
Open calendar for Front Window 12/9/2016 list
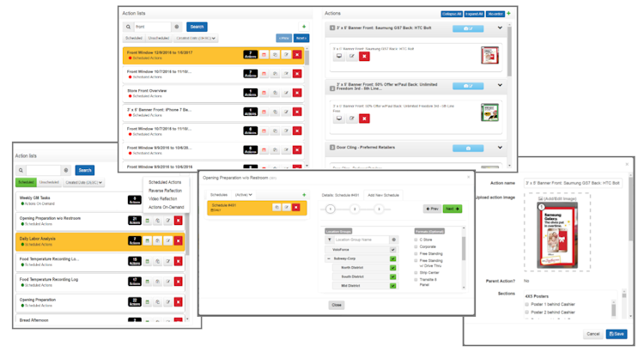tap(264, 55)
